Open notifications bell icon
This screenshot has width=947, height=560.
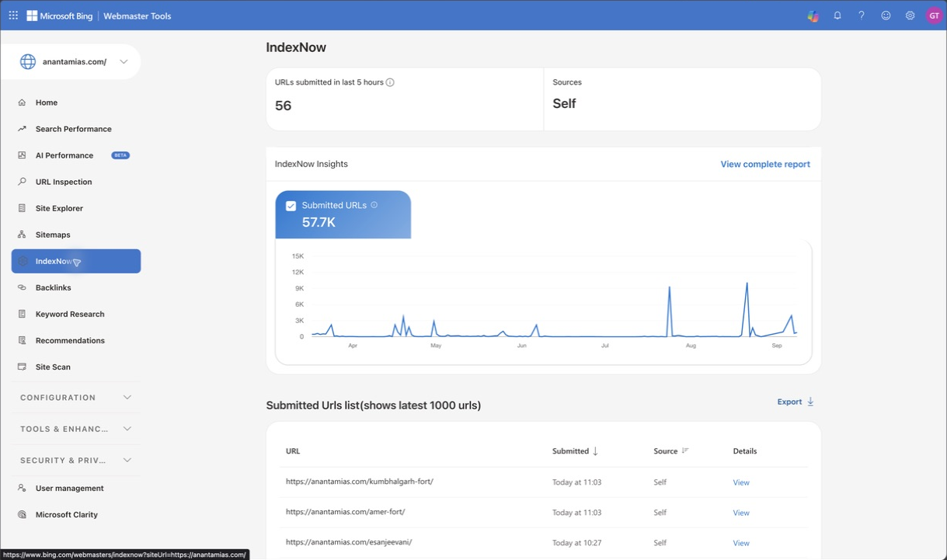coord(837,16)
